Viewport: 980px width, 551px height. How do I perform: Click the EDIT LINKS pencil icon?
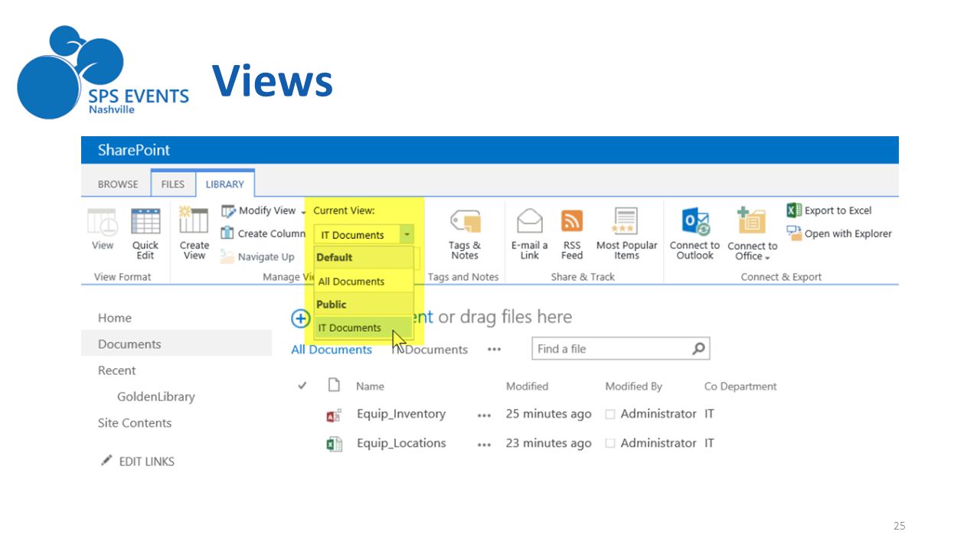pos(107,461)
